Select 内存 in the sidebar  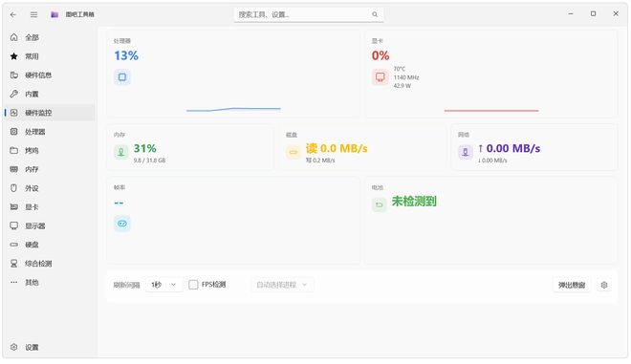click(50, 169)
